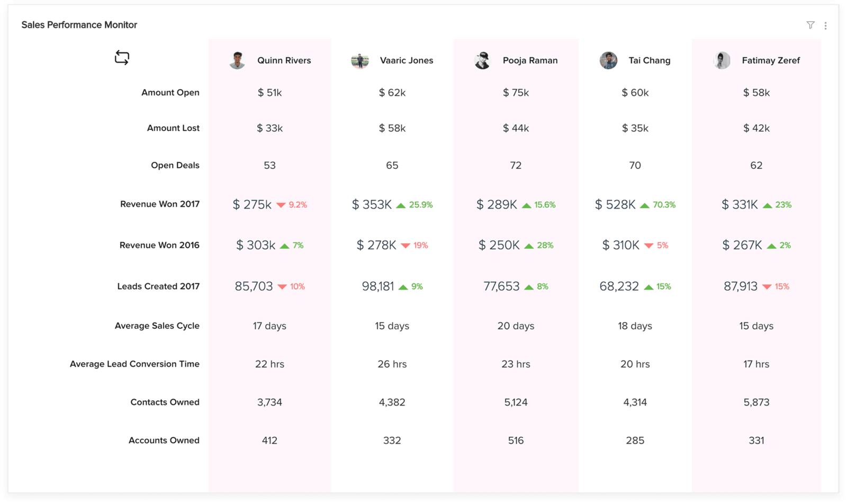Select the Revenue Won 2017 row label
Image resolution: width=847 pixels, height=504 pixels.
160,204
